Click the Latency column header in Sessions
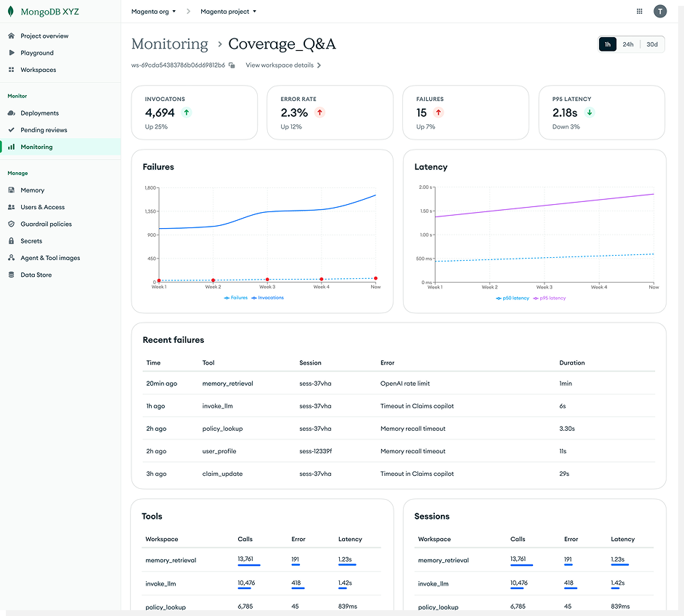Viewport: 684px width, 616px height. (x=622, y=539)
